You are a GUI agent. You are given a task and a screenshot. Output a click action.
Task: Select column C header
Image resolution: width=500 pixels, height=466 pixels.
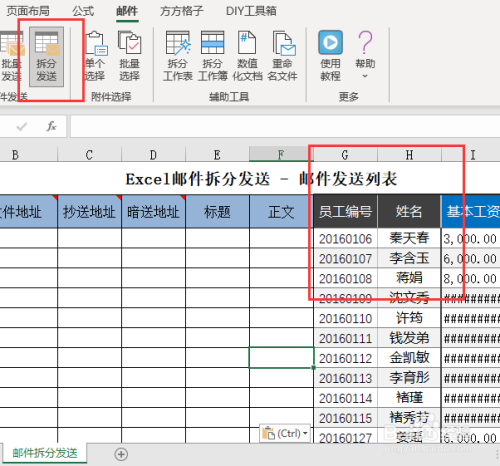pyautogui.click(x=89, y=155)
